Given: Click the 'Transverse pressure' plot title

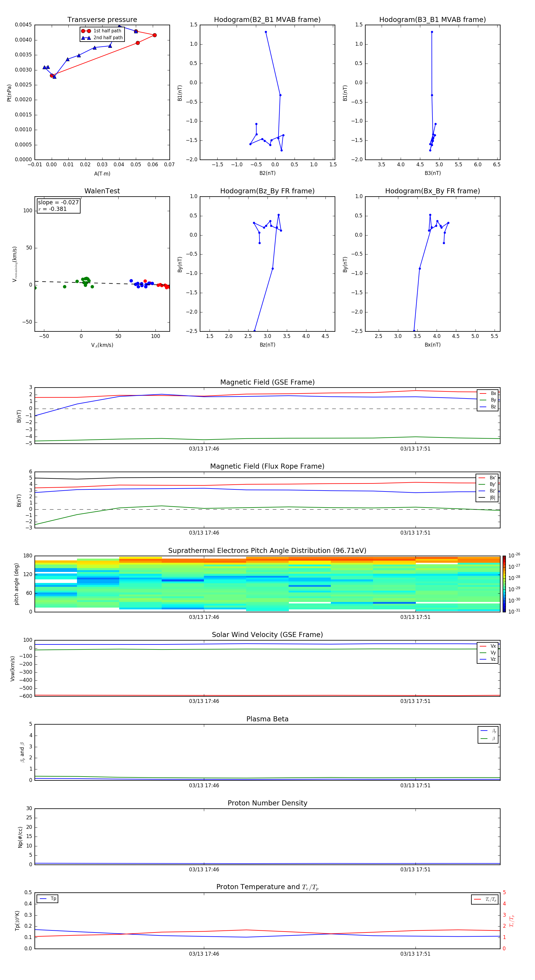Looking at the screenshot, I should [x=102, y=20].
